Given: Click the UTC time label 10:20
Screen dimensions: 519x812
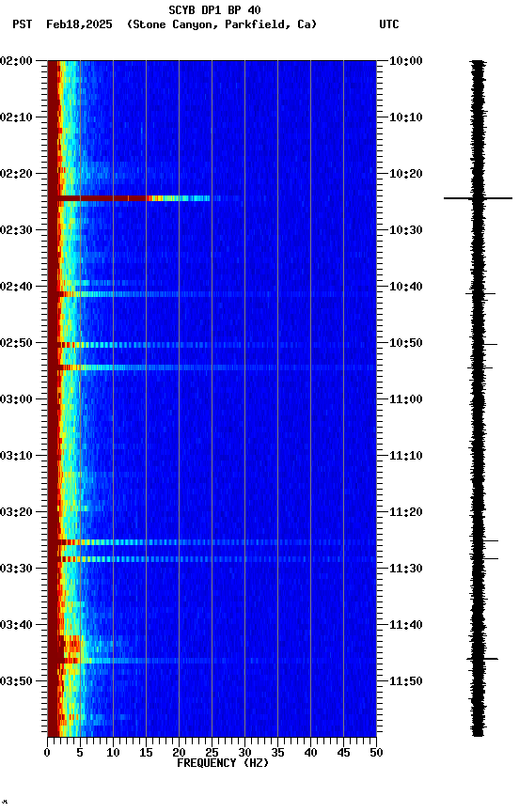Looking at the screenshot, I should point(406,174).
